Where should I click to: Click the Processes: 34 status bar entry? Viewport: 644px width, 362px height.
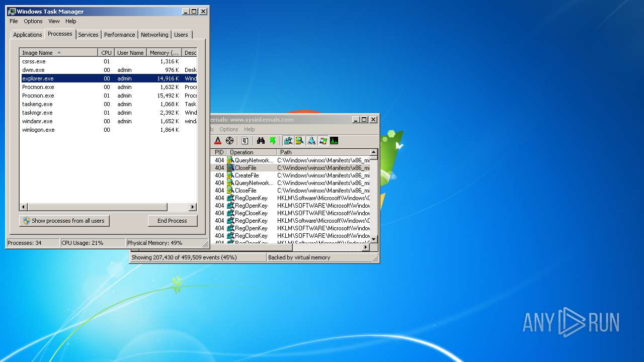coord(33,243)
